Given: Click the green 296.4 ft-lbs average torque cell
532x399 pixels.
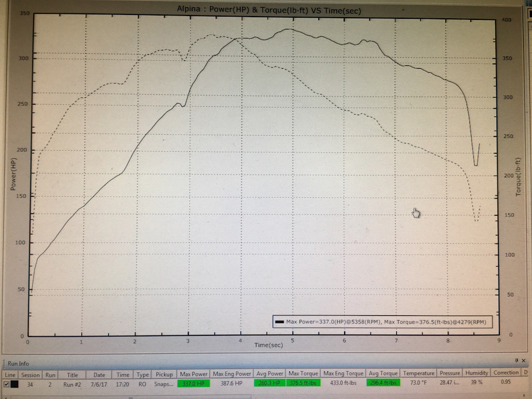Looking at the screenshot, I should click(383, 382).
